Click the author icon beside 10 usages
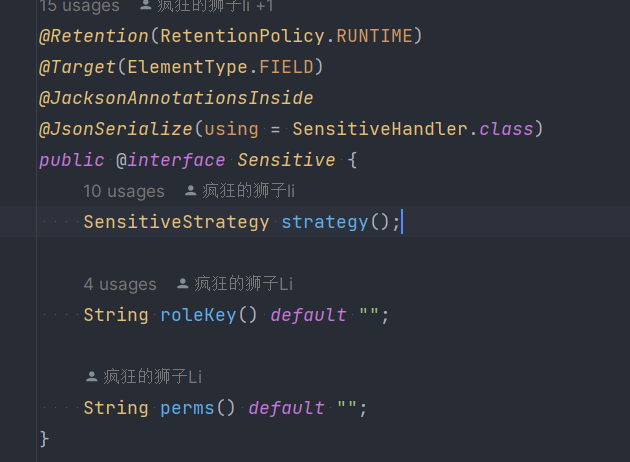 (x=190, y=191)
